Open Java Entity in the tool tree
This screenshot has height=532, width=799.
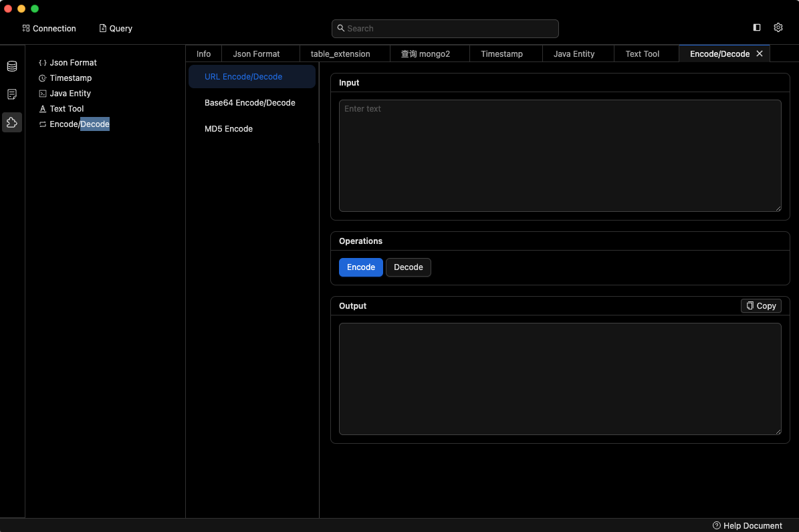pos(70,94)
